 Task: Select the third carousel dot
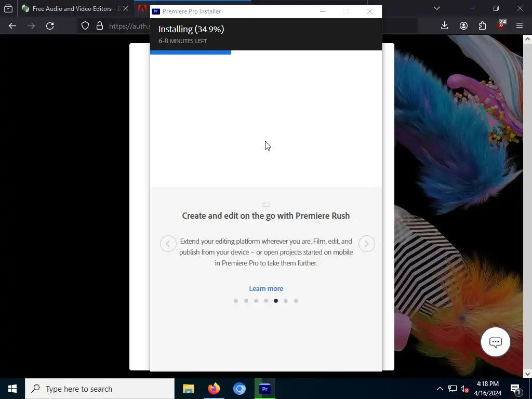pos(256,301)
